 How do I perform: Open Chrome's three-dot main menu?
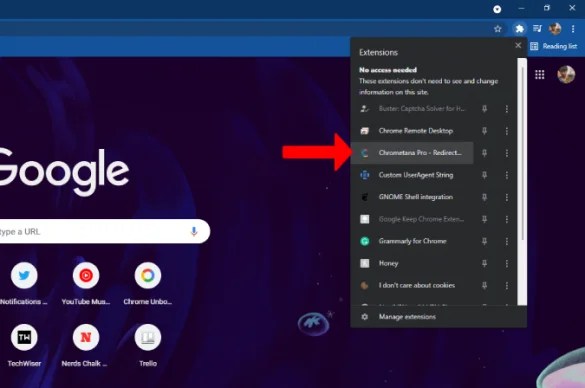tap(573, 29)
